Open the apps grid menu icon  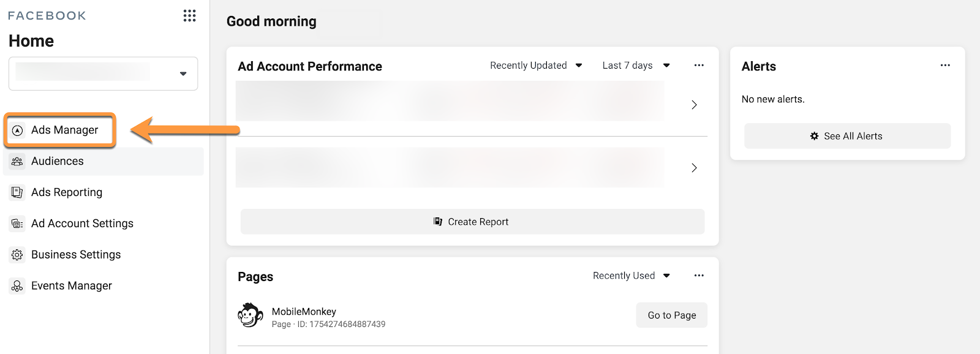click(x=189, y=16)
